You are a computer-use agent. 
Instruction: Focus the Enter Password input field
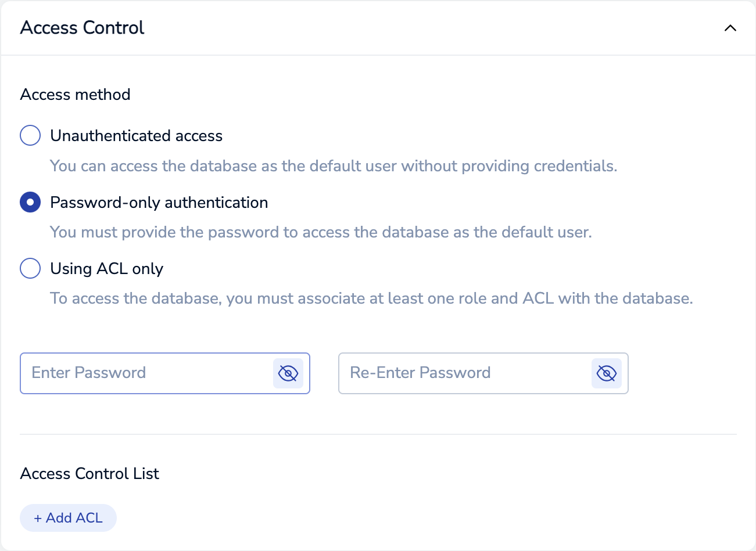pos(145,373)
